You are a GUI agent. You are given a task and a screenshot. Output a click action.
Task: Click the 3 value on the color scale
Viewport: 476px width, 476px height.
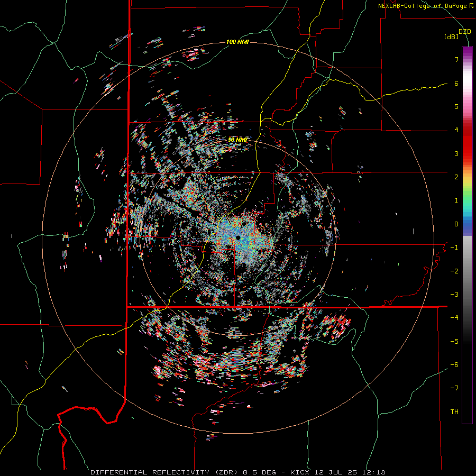coord(456,153)
